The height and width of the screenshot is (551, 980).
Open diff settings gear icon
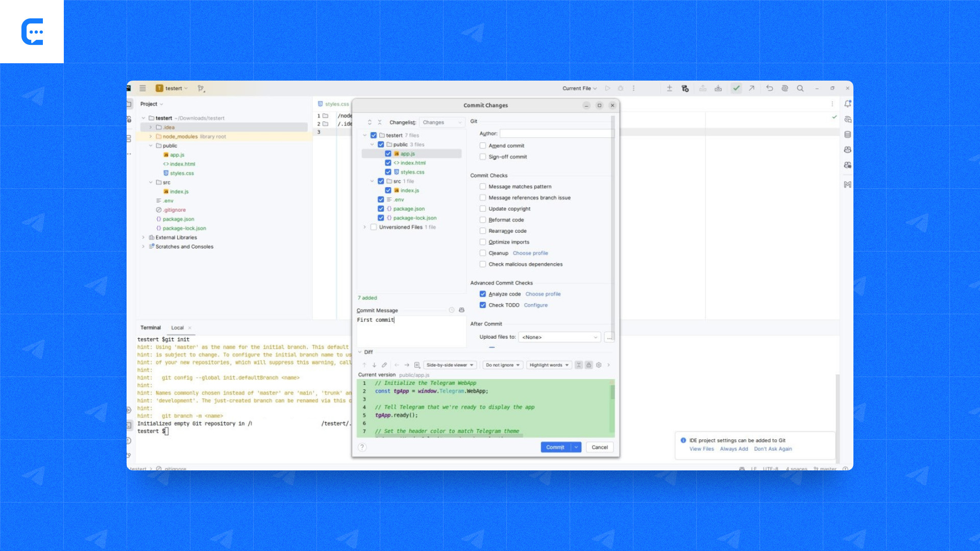click(x=599, y=365)
